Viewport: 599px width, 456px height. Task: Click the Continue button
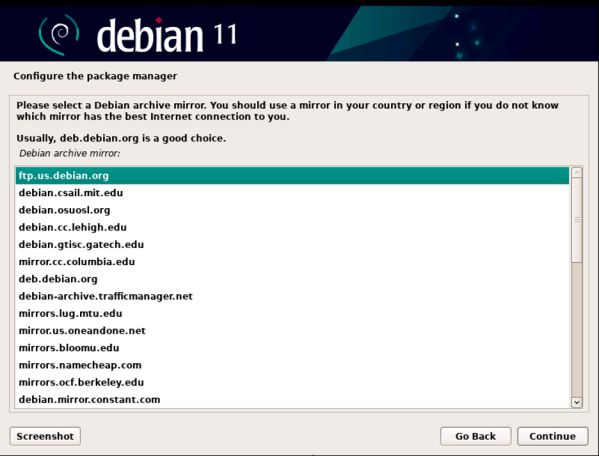tap(552, 436)
